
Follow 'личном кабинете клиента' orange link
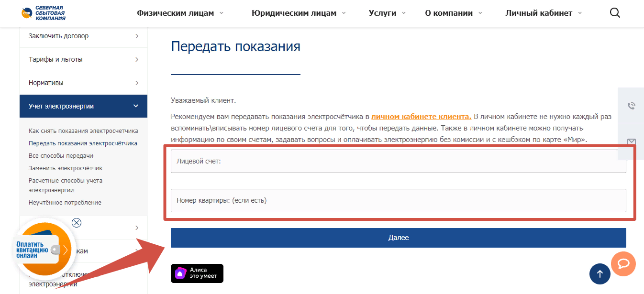pos(421,116)
